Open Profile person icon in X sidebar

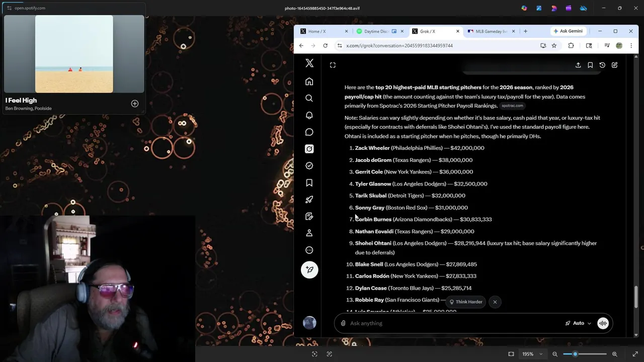click(309, 233)
